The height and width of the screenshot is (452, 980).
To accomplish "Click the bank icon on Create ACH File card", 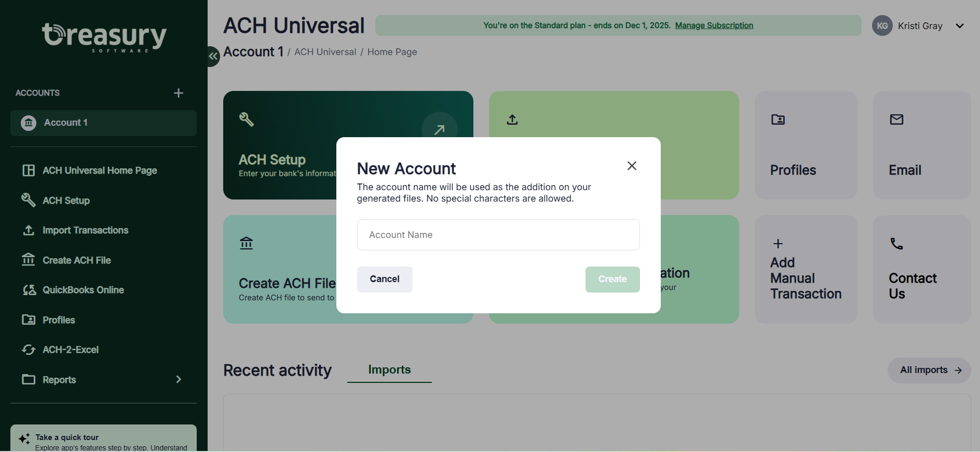I will coord(246,243).
